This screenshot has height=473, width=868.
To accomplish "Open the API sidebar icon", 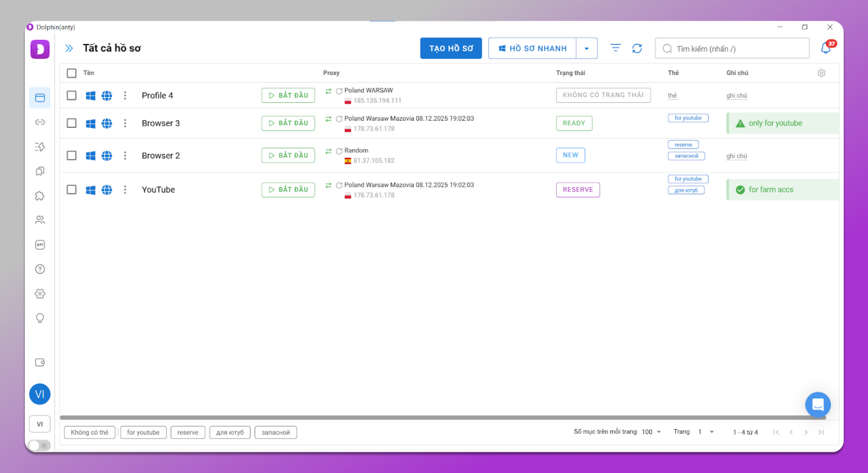I will point(40,245).
